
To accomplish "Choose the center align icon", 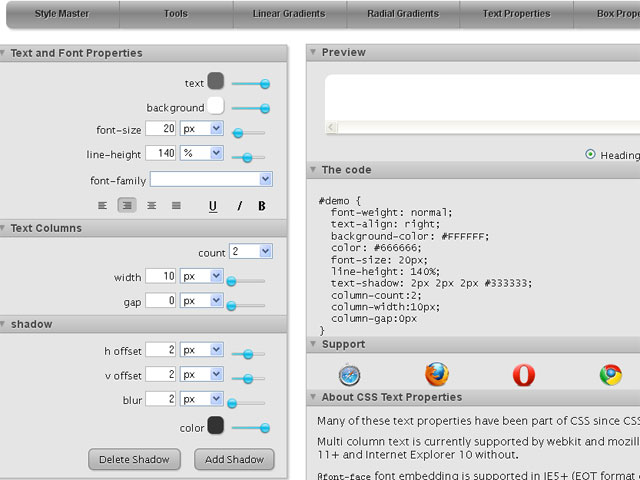I will click(151, 206).
